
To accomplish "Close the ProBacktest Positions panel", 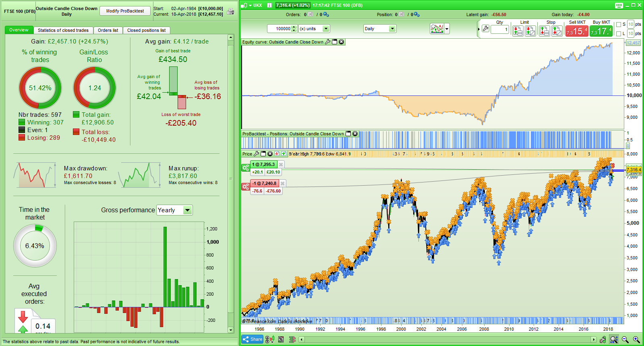I will coord(355,134).
